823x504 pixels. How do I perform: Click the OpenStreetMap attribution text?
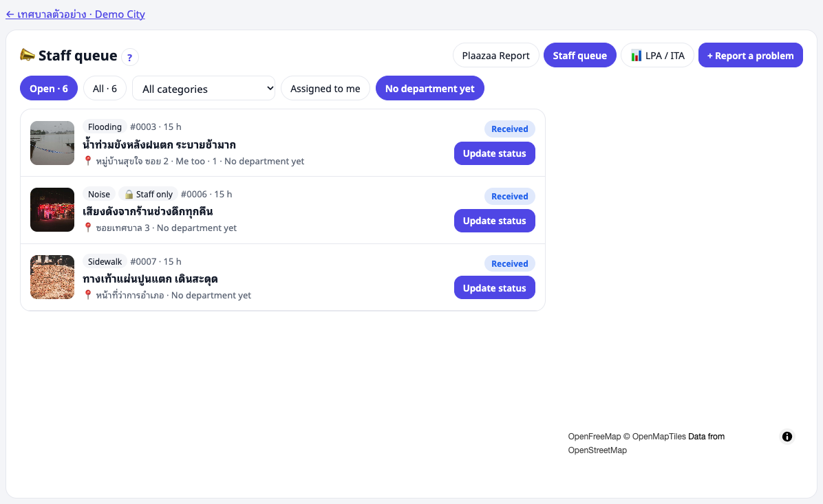click(597, 450)
